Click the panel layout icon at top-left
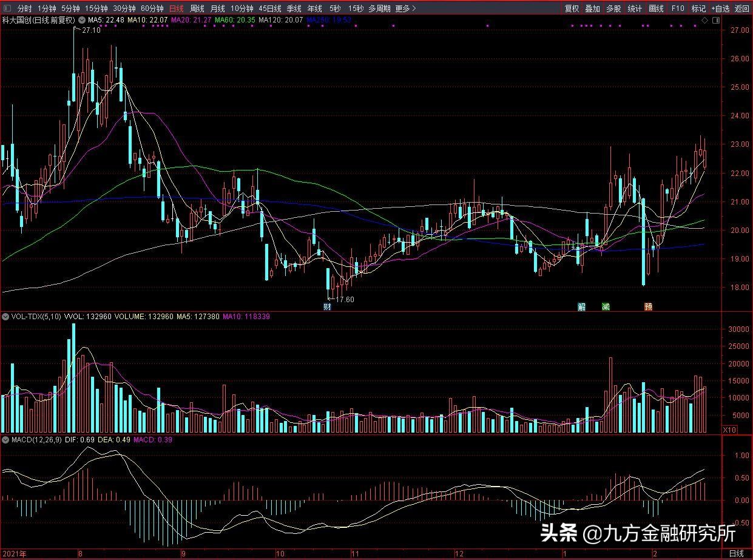The image size is (753, 560). click(7, 8)
